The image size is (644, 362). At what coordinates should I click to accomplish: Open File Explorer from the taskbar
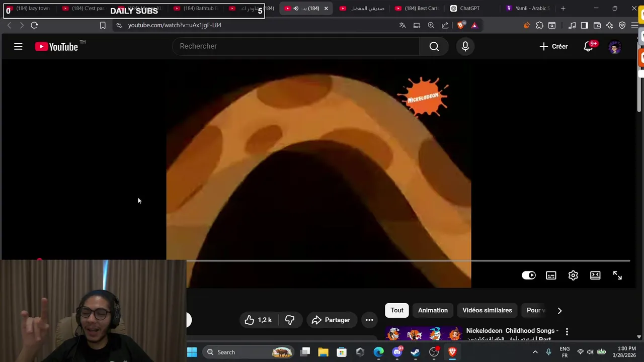tap(323, 352)
